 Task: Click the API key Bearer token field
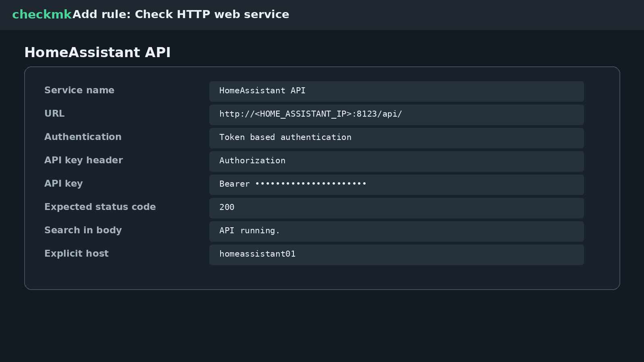[x=396, y=185]
